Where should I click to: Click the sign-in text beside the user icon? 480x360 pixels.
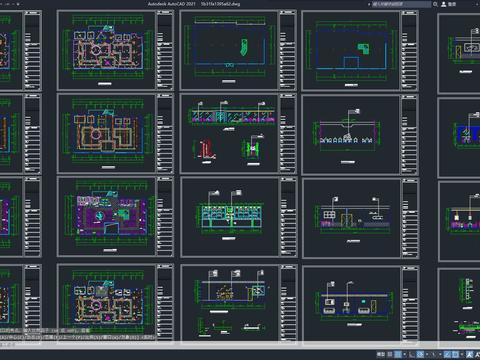click(452, 4)
